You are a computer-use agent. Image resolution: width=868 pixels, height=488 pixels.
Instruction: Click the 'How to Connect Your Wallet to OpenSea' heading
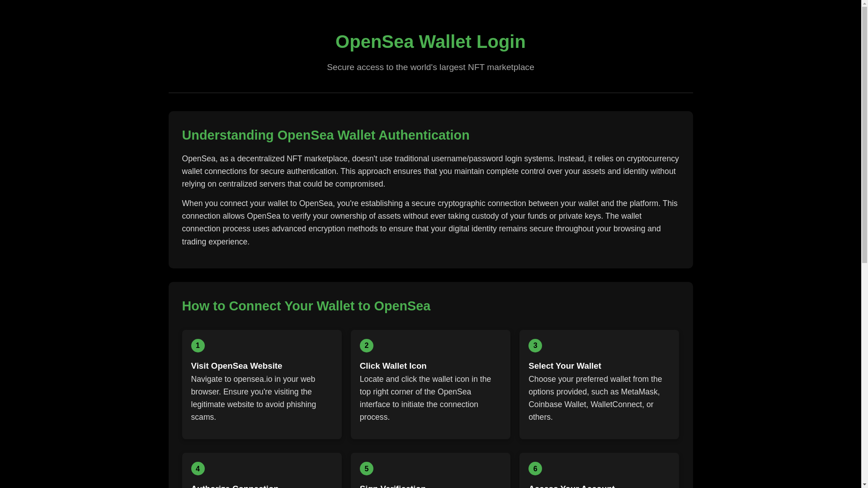(x=306, y=306)
